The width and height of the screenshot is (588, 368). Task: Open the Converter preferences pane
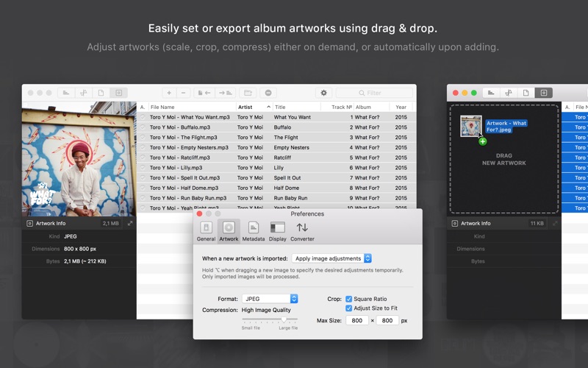coord(302,231)
